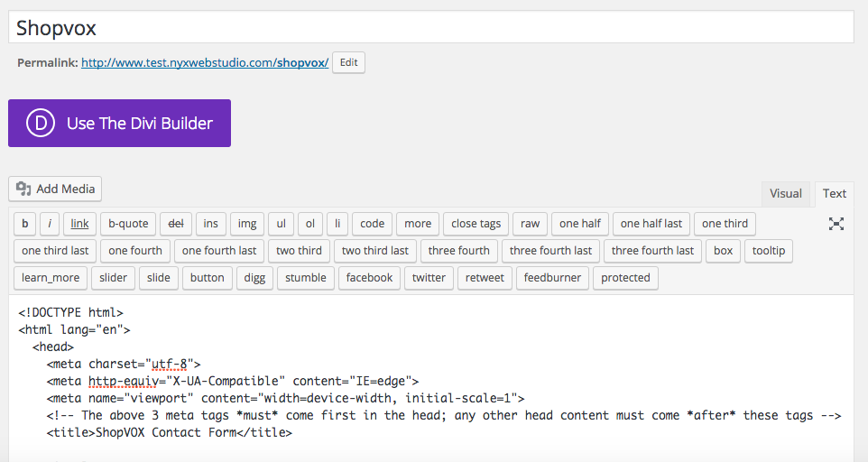Screen dimensions: 868x462
Task: Insert the one half last shortcode
Action: pos(651,224)
